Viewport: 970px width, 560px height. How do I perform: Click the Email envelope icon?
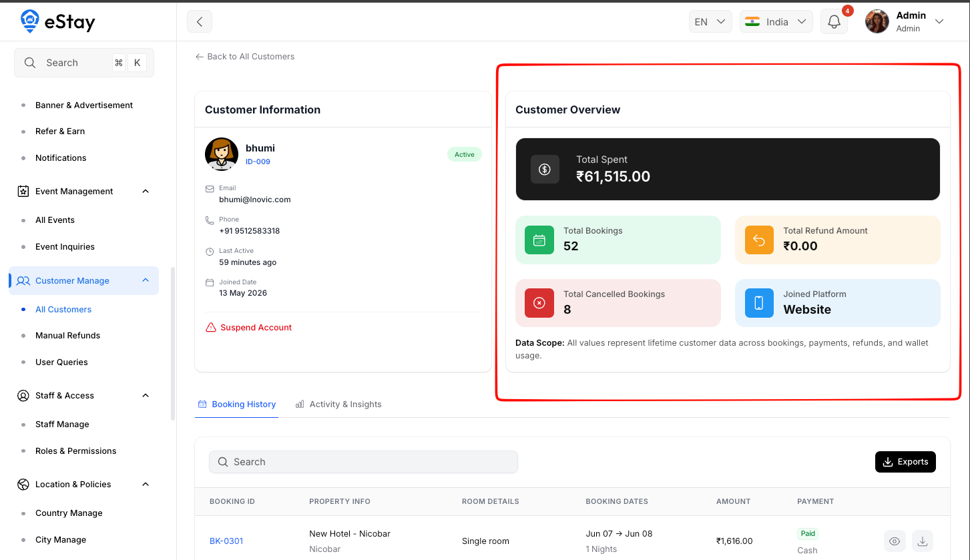(210, 189)
